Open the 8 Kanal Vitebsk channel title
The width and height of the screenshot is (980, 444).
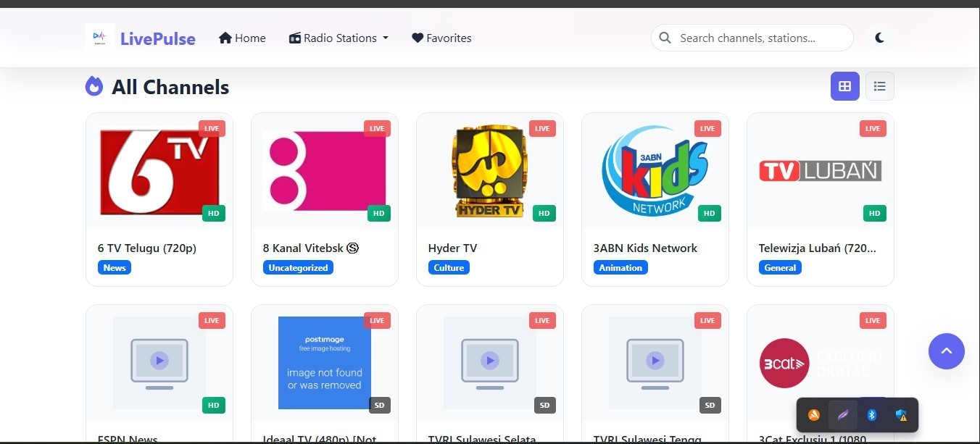(x=311, y=248)
